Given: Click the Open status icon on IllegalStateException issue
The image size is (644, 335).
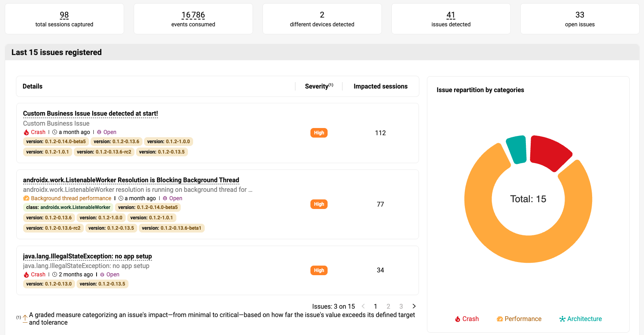Looking at the screenshot, I should (102, 275).
